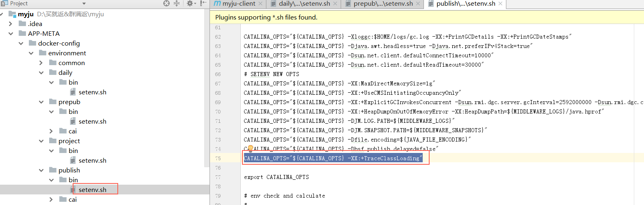Image resolution: width=644 pixels, height=205 pixels.
Task: Close the myju-client editor tab
Action: (x=260, y=4)
